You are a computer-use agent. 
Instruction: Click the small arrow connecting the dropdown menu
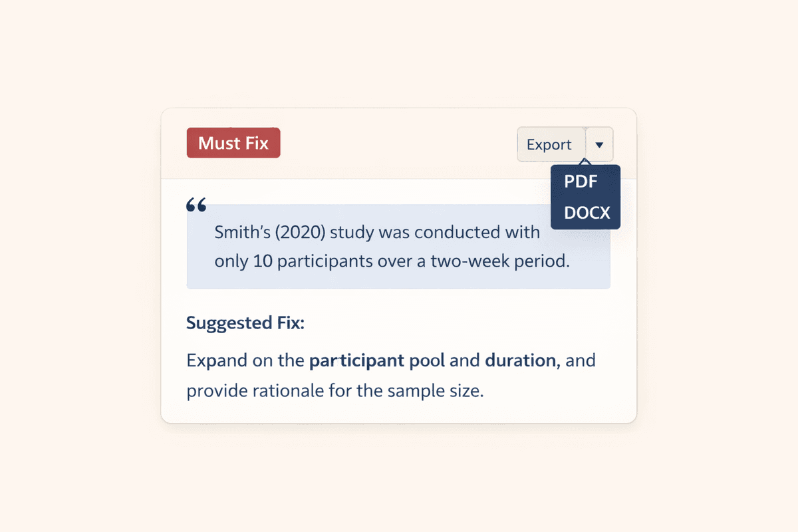(x=585, y=162)
